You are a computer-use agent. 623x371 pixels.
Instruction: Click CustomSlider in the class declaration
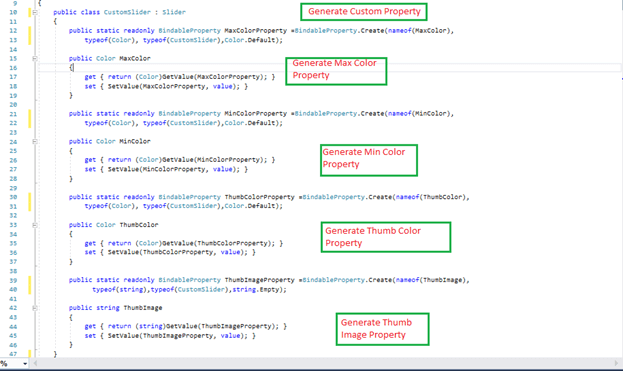(127, 12)
